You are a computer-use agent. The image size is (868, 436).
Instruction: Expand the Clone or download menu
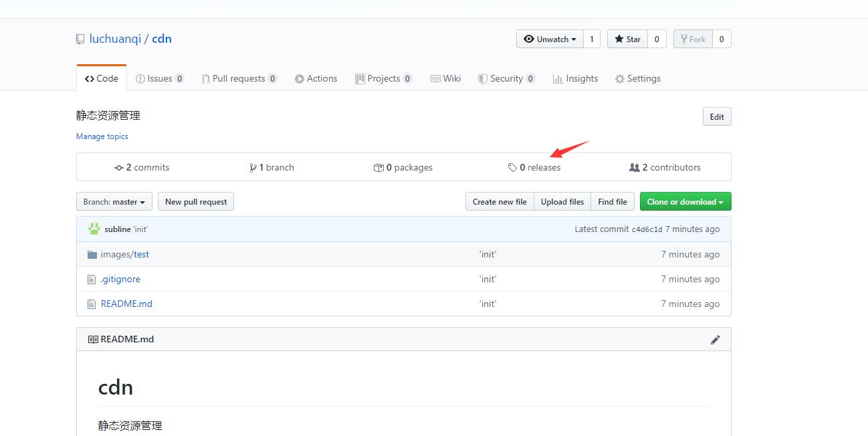pos(685,201)
